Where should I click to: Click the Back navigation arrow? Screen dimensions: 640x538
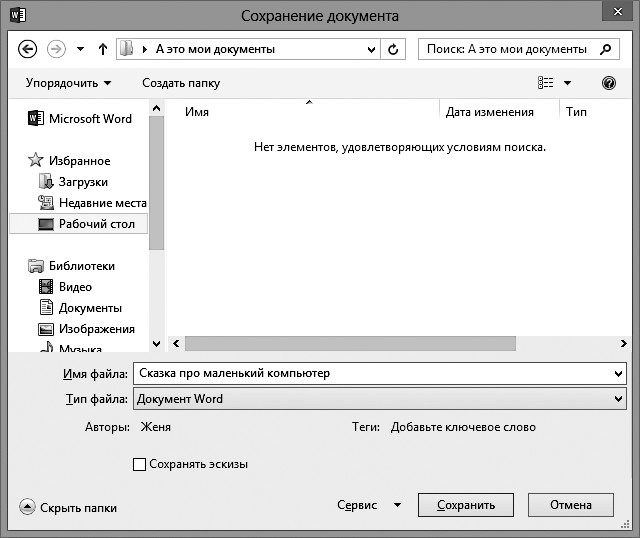click(x=28, y=49)
